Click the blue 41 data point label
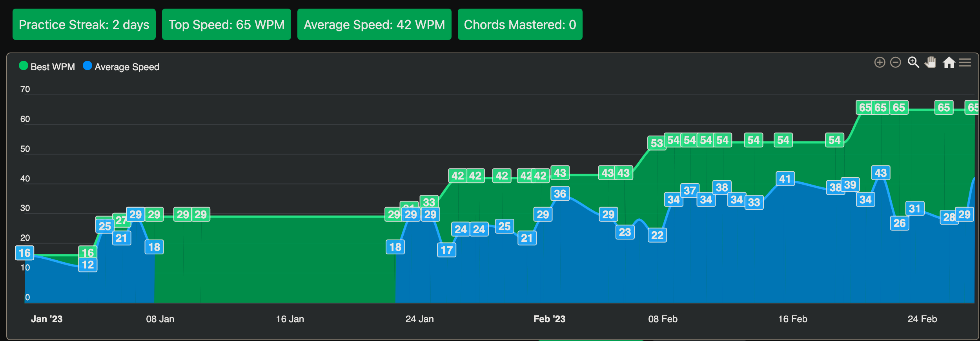 [x=785, y=179]
